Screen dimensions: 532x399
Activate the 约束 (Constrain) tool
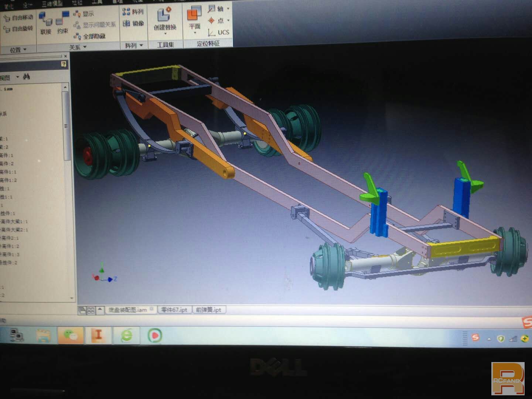pos(63,23)
